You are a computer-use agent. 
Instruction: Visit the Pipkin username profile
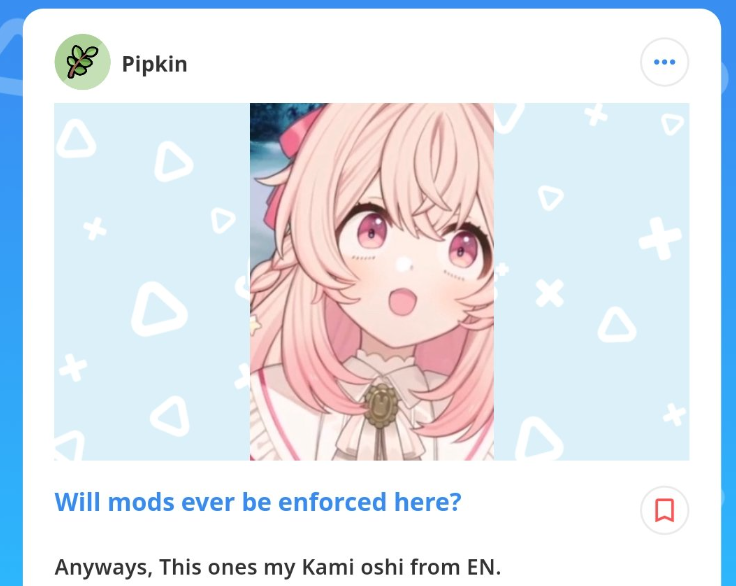[x=154, y=64]
